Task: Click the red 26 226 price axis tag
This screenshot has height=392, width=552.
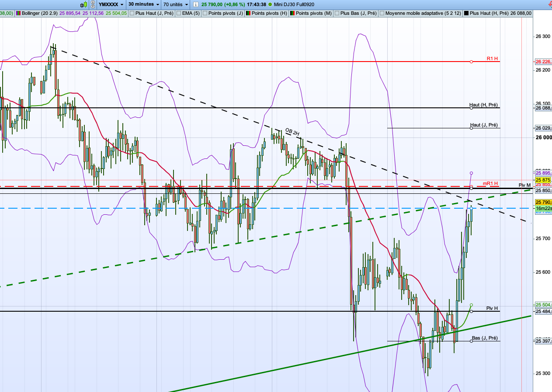Action: point(543,62)
